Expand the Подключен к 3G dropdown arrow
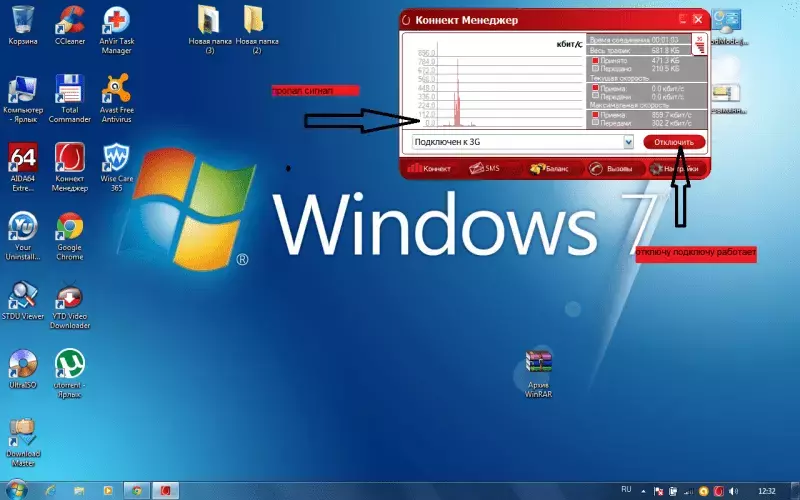The width and height of the screenshot is (800, 500). [x=628, y=142]
